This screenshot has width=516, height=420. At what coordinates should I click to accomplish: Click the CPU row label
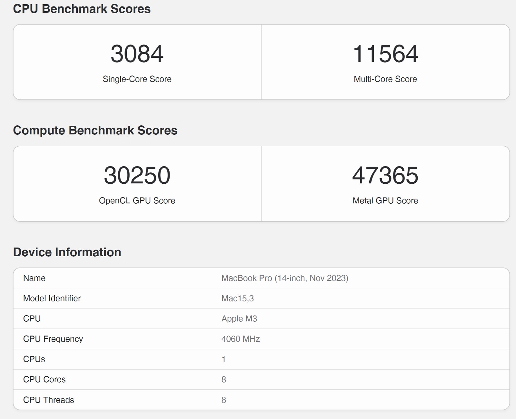click(32, 319)
